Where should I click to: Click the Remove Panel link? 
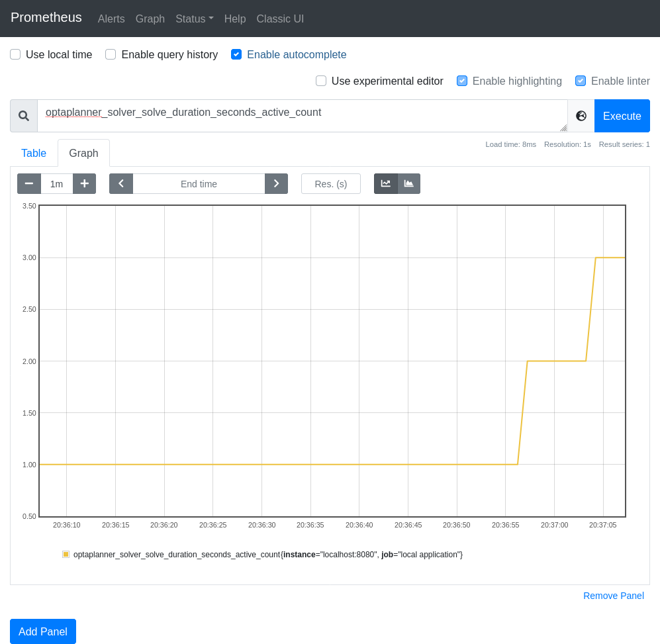coord(613,596)
